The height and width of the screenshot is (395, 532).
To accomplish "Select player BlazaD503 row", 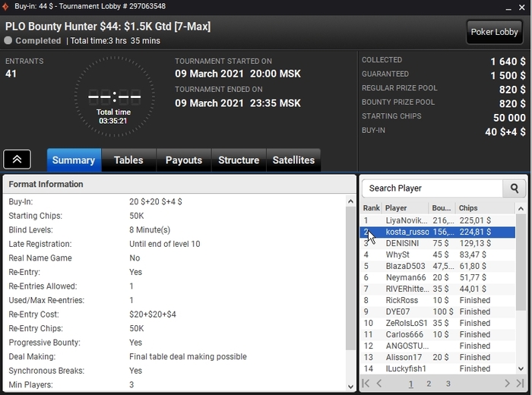I will (x=438, y=266).
